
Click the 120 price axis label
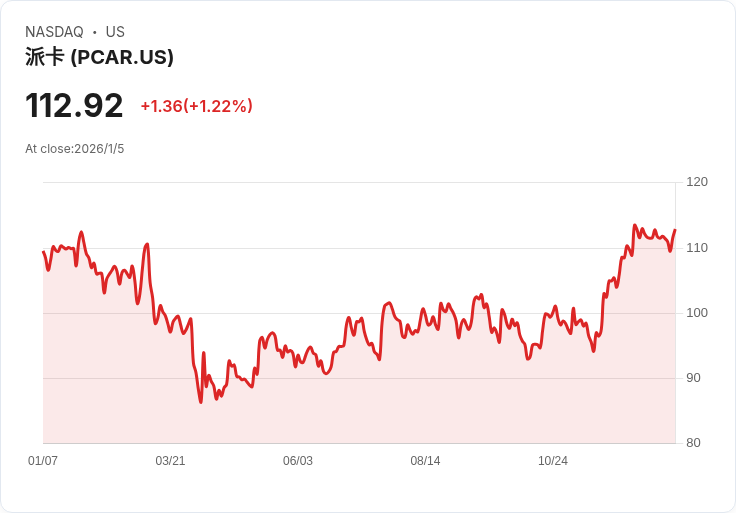697,182
